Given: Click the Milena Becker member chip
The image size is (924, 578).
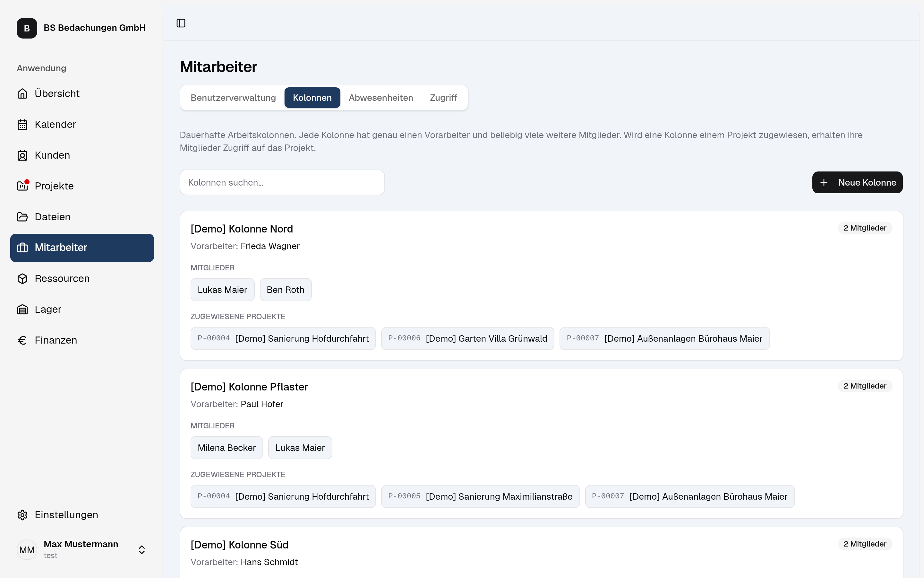Looking at the screenshot, I should pyautogui.click(x=227, y=448).
